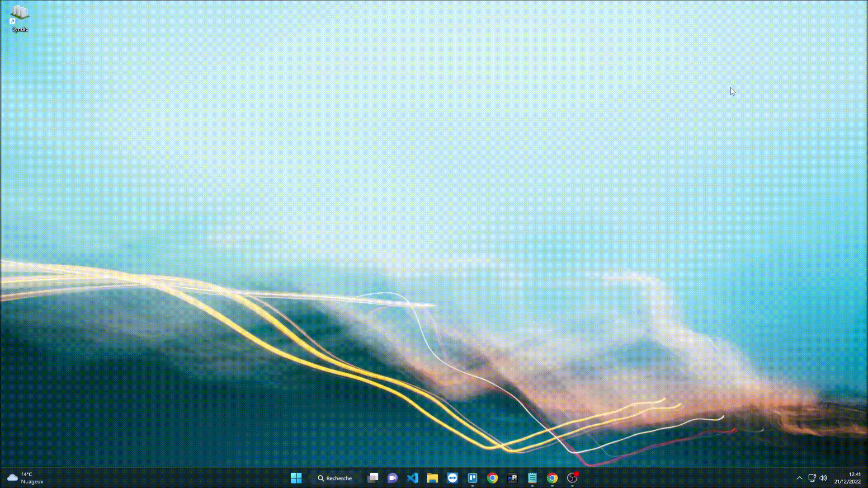Image resolution: width=868 pixels, height=488 pixels.
Task: Open the volume control in tray
Action: (x=823, y=478)
